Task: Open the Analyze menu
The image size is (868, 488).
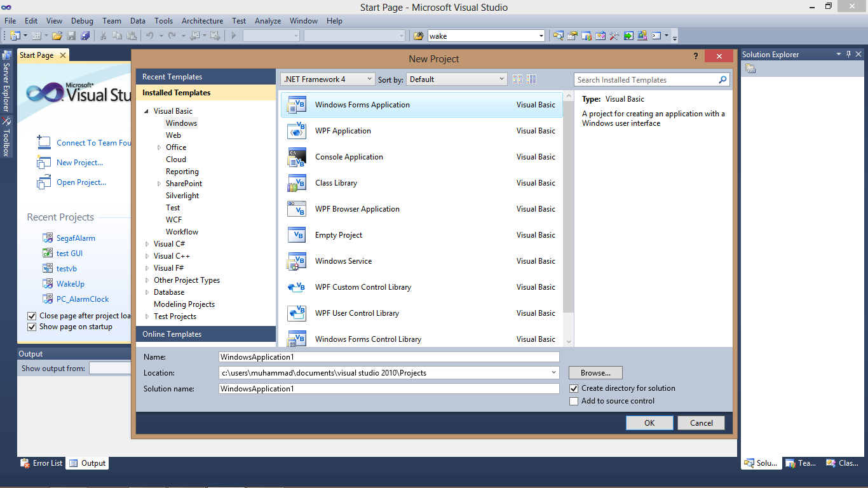Action: click(x=268, y=21)
